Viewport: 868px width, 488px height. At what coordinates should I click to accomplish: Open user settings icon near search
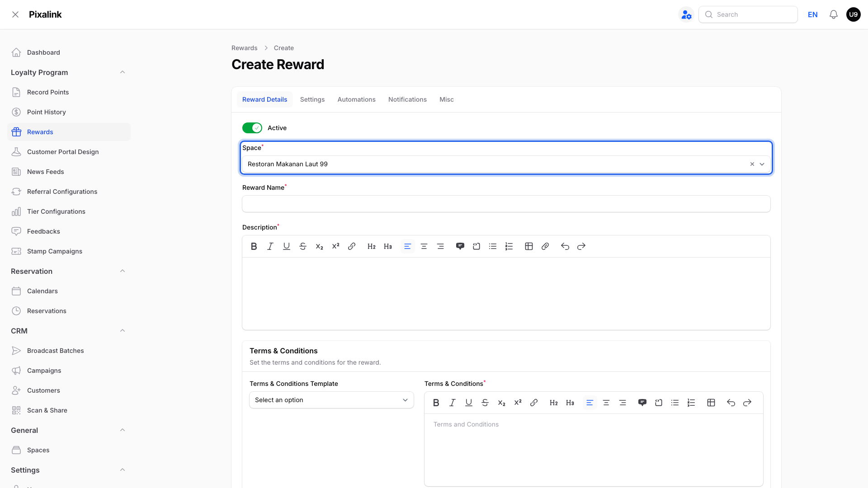coord(686,14)
